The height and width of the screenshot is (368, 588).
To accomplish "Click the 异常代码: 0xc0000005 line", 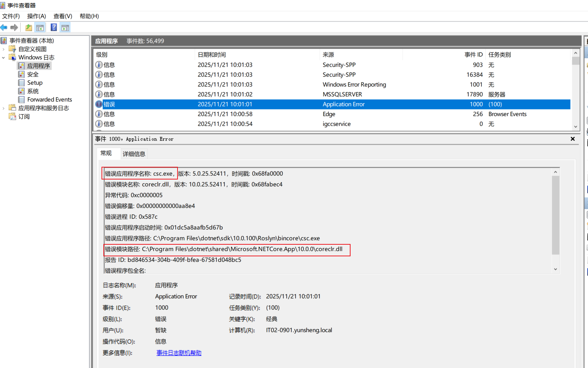I will tap(134, 195).
